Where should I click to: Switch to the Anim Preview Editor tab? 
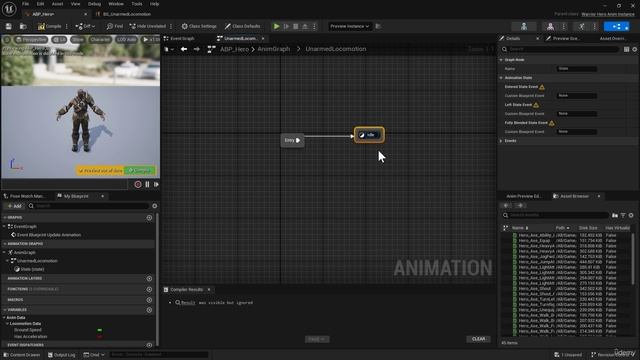pos(523,196)
